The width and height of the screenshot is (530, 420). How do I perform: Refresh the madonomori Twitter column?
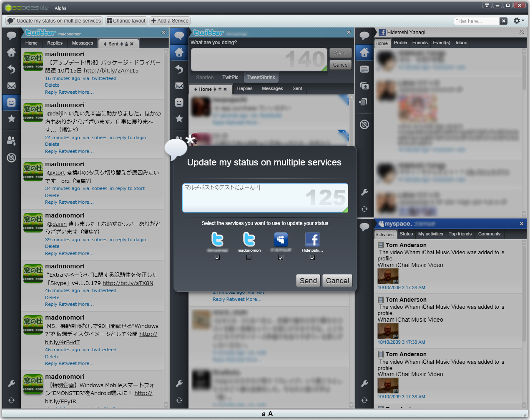click(x=11, y=400)
